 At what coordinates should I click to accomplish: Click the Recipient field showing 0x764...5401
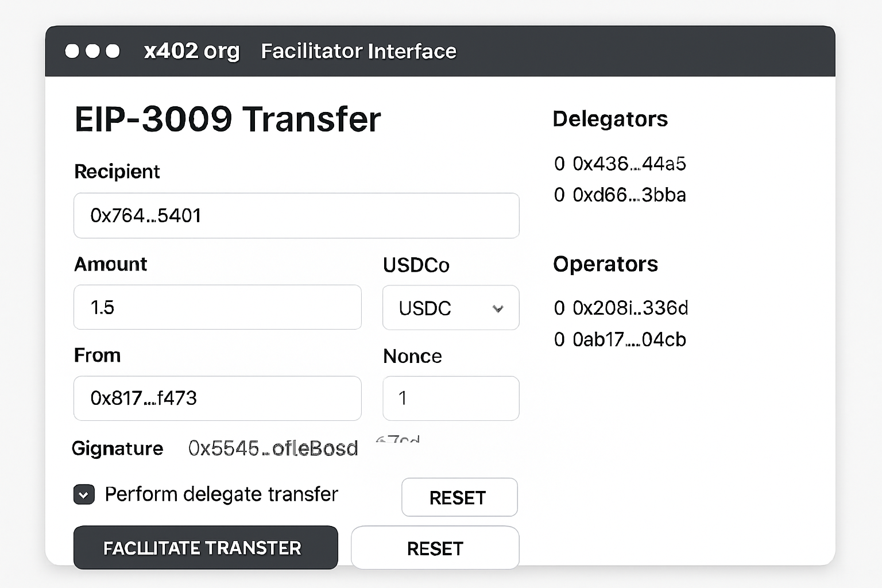coord(296,216)
